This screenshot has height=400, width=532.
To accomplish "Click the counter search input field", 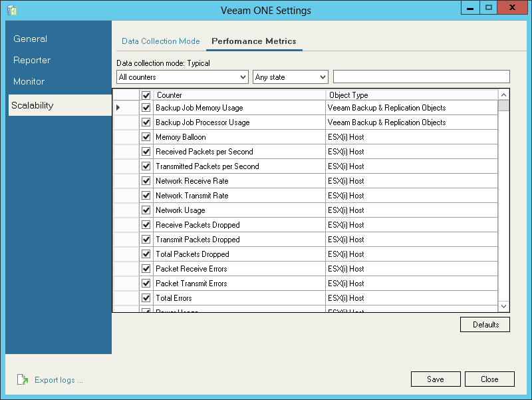I will [422, 77].
